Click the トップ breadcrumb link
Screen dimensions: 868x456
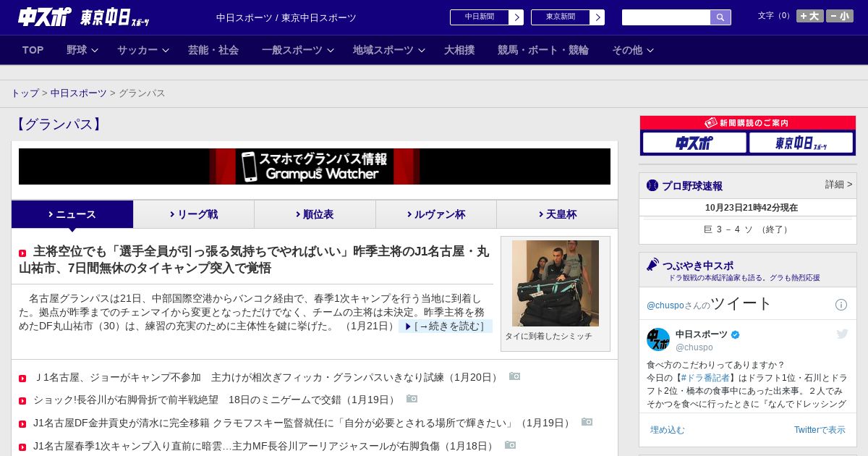[25, 93]
